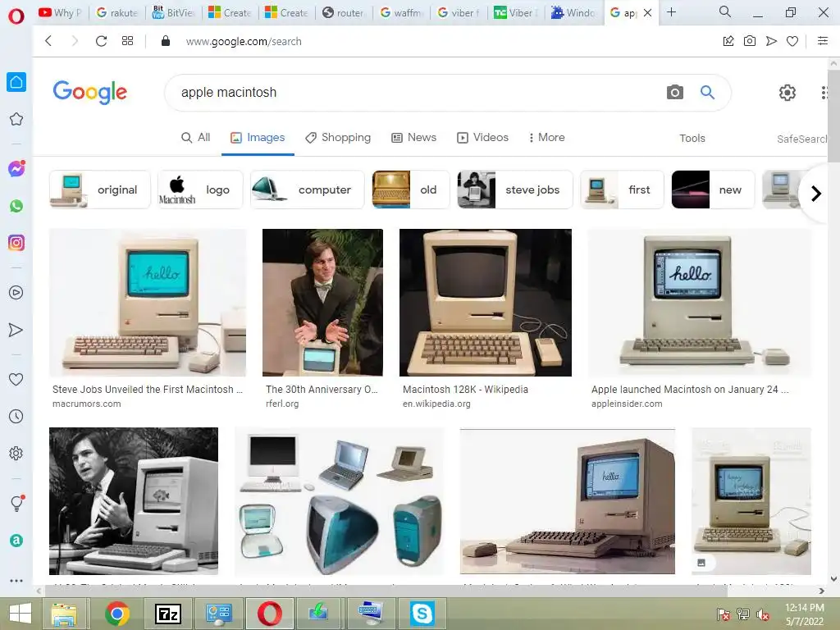Click the address bar URL

244,41
